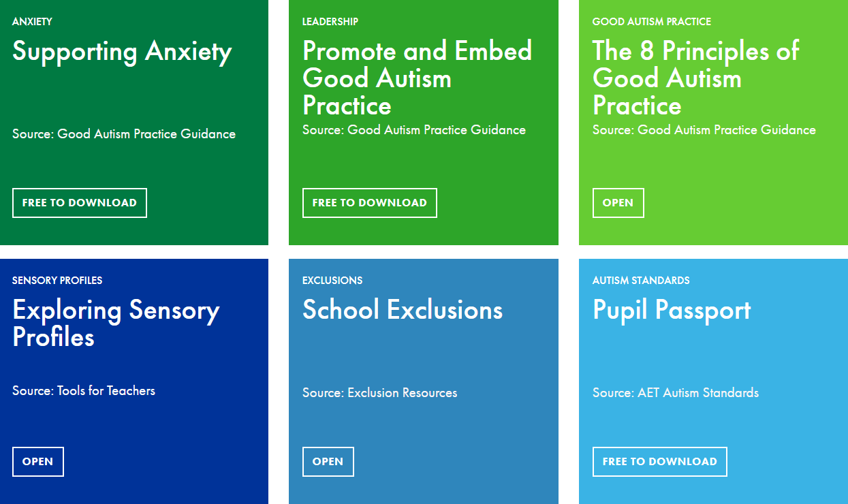
Task: Open the Pupil Passport resource title
Action: tap(672, 310)
